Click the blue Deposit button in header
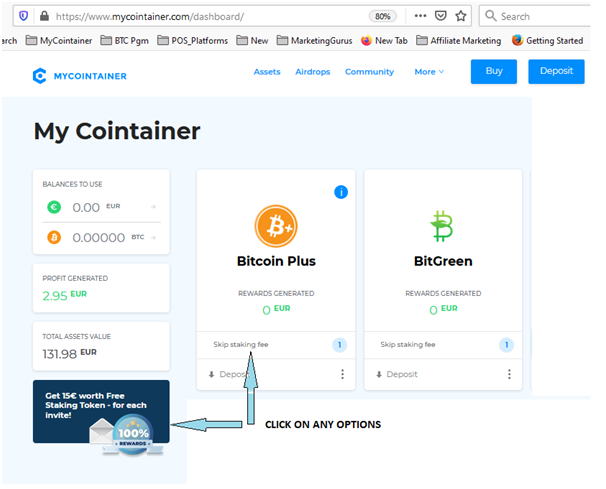The width and height of the screenshot is (606, 489). (556, 72)
